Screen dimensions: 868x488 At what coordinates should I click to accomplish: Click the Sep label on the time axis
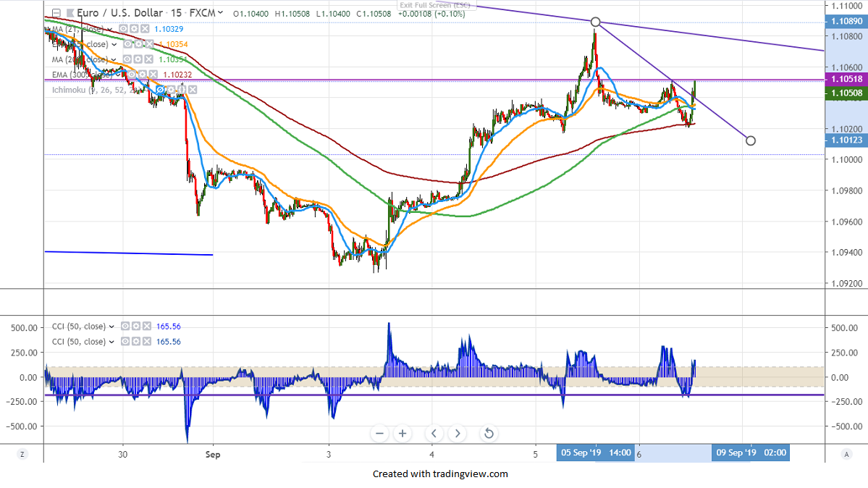coord(213,455)
